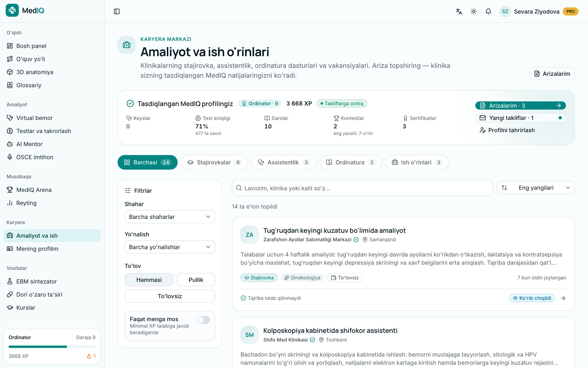Expand the Barcha shaharlar dropdown
This screenshot has width=588, height=368.
pyautogui.click(x=170, y=217)
